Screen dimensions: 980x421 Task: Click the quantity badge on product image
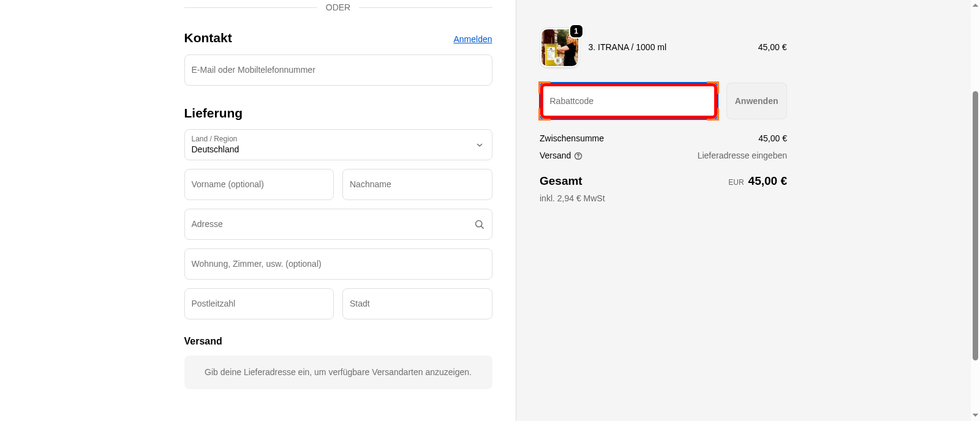pos(576,31)
